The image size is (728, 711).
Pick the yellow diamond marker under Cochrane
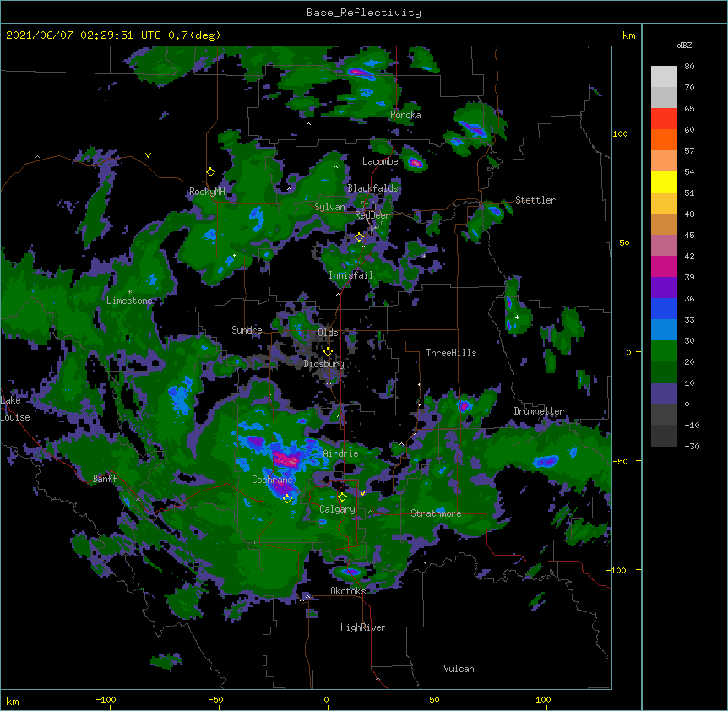point(287,499)
